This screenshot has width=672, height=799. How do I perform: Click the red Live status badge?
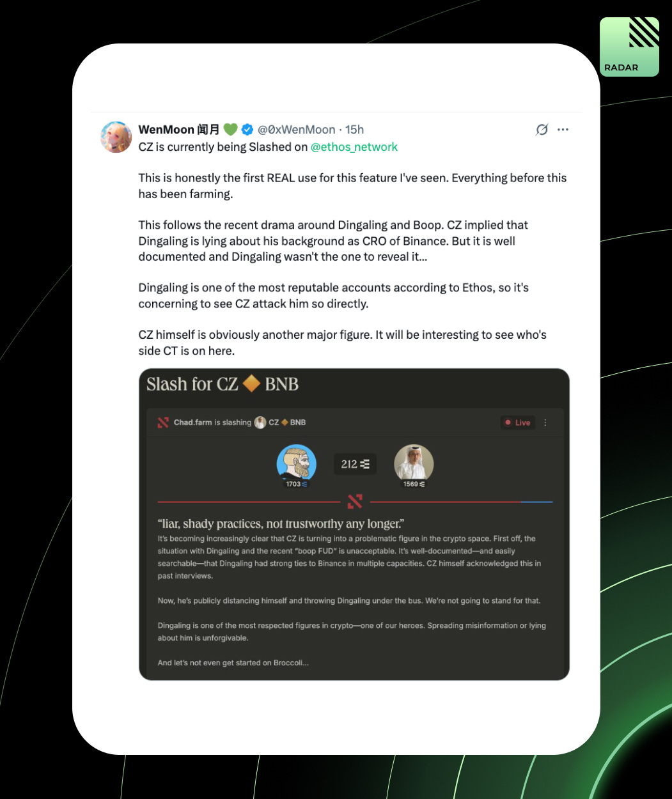click(x=517, y=423)
